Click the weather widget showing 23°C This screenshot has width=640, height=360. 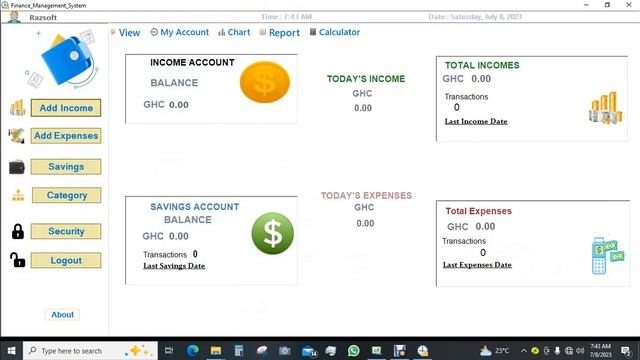(495, 351)
